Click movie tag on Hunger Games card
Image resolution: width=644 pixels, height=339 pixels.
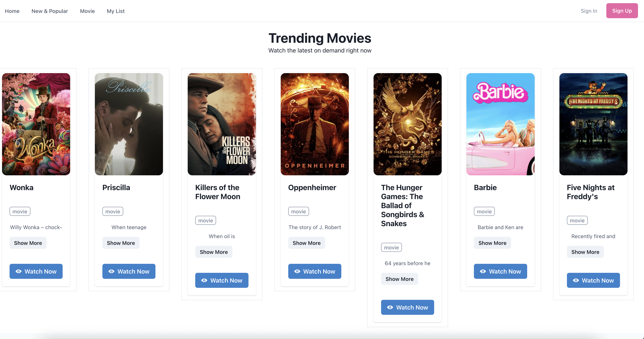tap(391, 247)
